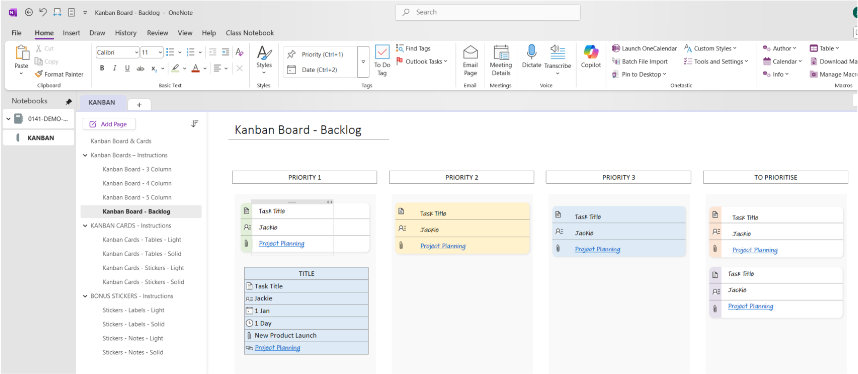Click the font color A button

[x=195, y=68]
